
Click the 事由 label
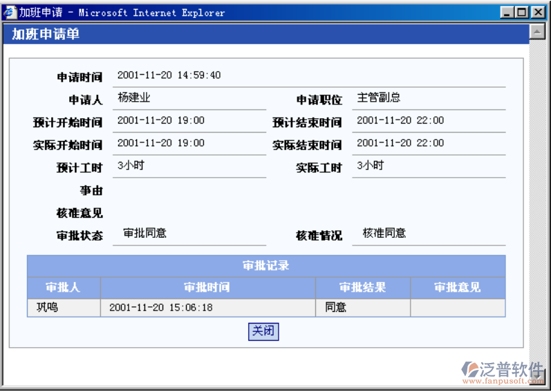91,191
